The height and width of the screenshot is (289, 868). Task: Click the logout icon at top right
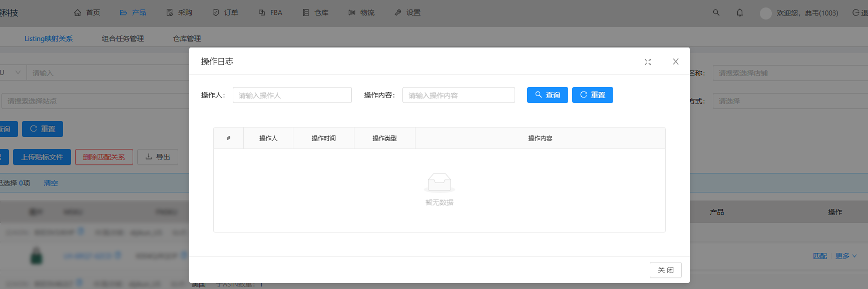tap(856, 12)
